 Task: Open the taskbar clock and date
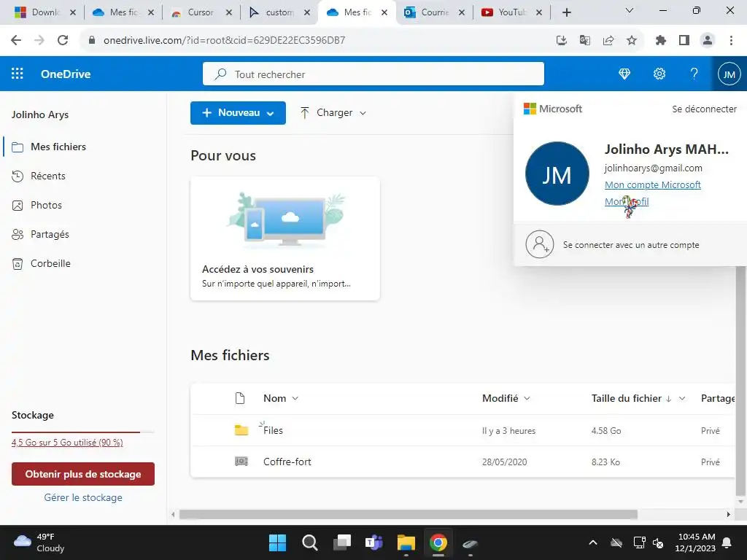(695, 542)
